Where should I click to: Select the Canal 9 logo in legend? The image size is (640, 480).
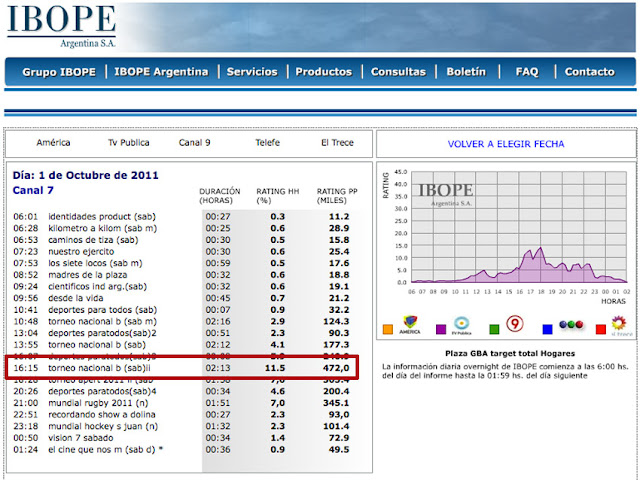(x=515, y=324)
